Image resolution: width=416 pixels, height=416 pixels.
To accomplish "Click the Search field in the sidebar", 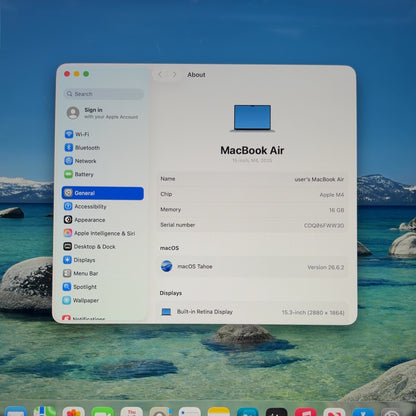I will pyautogui.click(x=104, y=94).
